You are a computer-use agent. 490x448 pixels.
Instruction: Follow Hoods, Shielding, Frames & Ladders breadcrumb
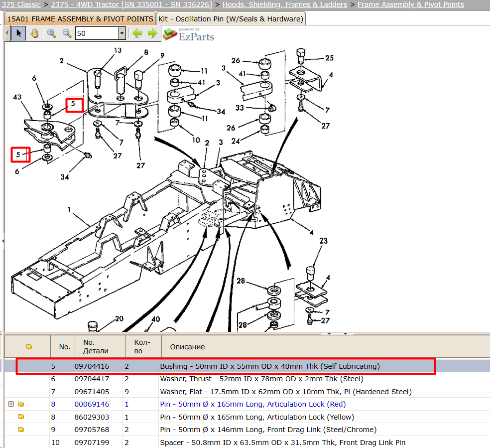[x=285, y=4]
